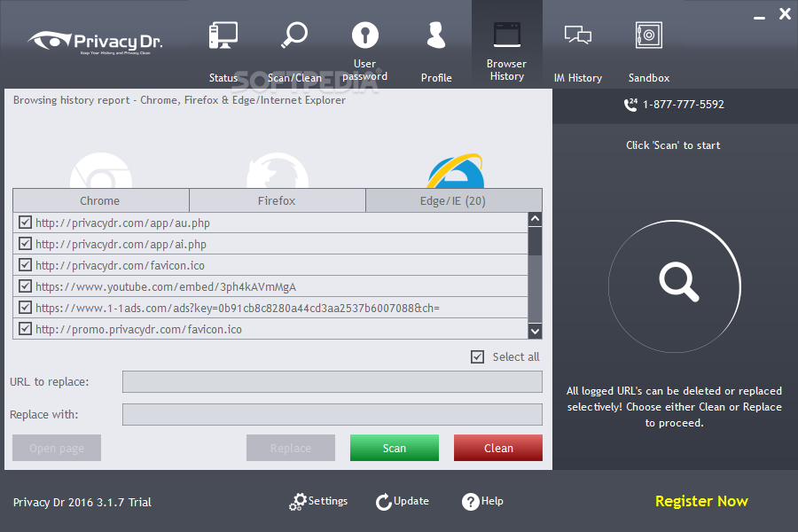The height and width of the screenshot is (532, 798).
Task: Click the URL list scroll down arrow
Action: [x=535, y=332]
